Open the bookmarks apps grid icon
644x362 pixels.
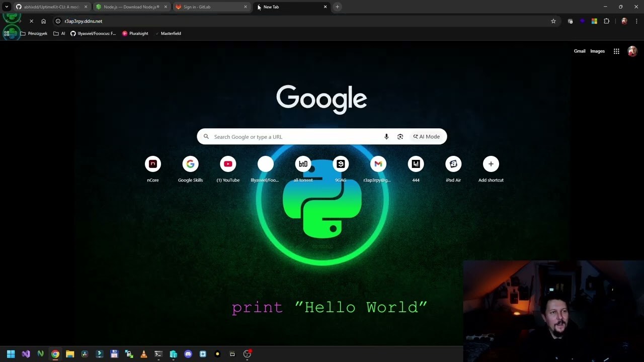(x=7, y=33)
